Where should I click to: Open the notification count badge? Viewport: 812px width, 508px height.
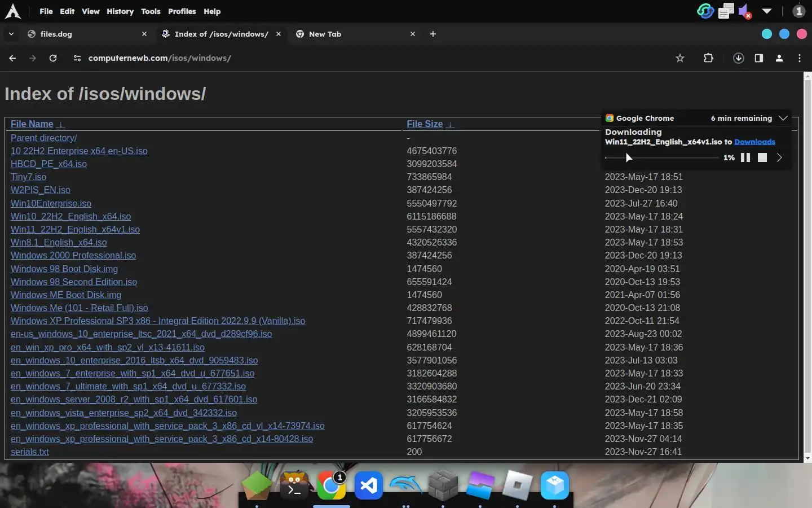coord(798,11)
